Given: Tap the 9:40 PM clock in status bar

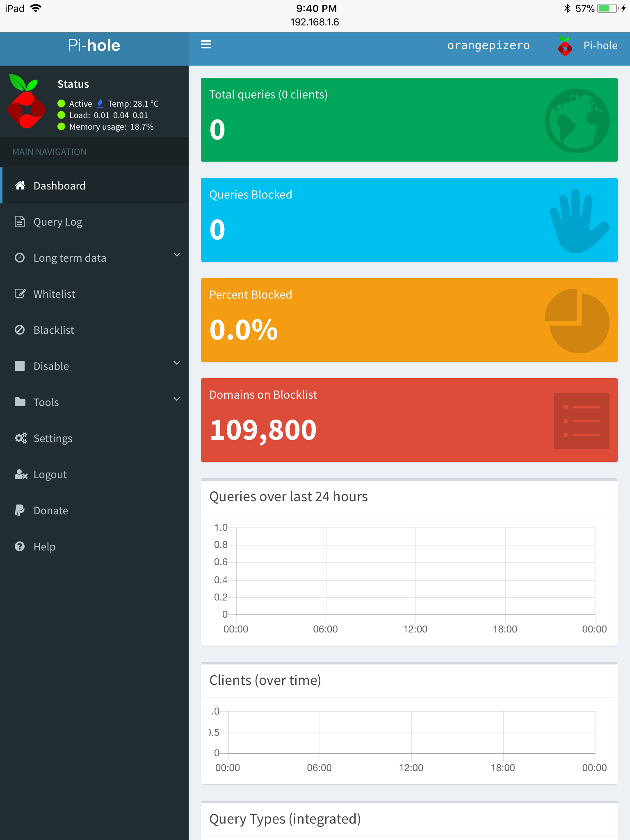Looking at the screenshot, I should pyautogui.click(x=316, y=8).
